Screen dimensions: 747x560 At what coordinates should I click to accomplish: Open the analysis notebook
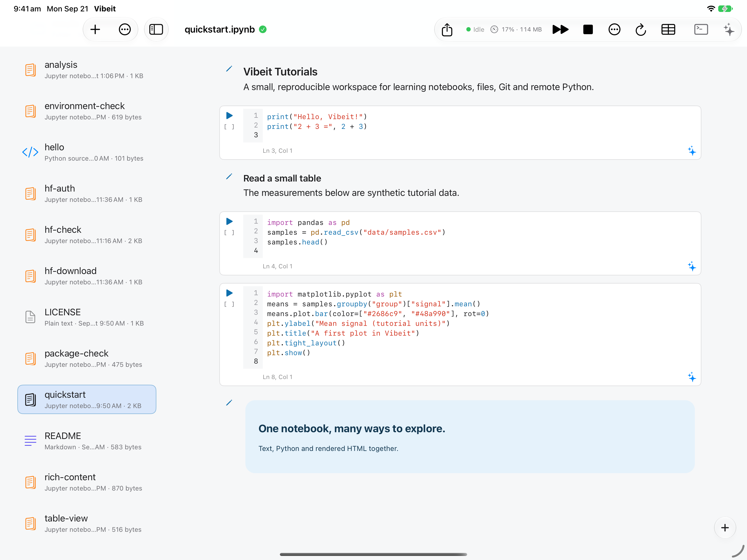click(87, 69)
